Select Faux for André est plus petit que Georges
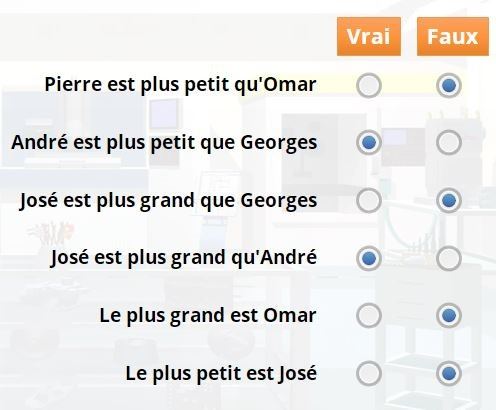 (x=449, y=143)
